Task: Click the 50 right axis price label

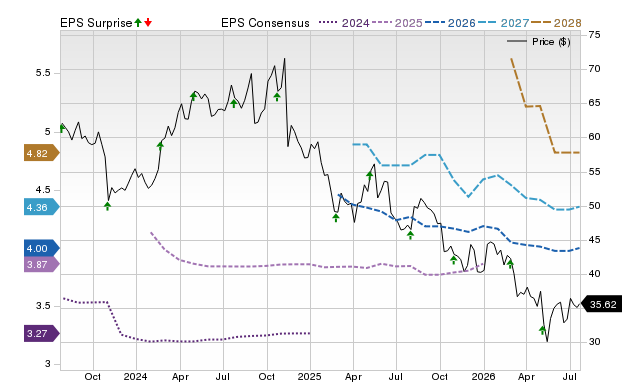Action: coord(595,206)
